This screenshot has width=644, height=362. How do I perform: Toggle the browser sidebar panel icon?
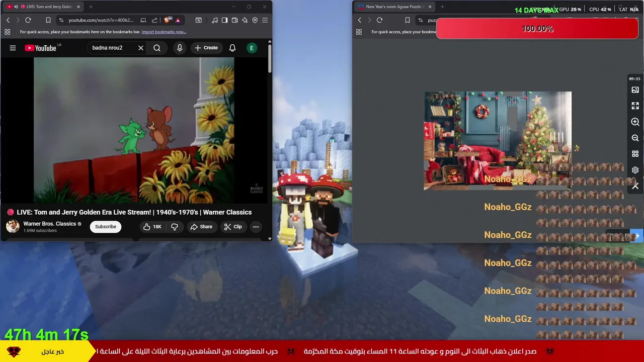(x=224, y=20)
